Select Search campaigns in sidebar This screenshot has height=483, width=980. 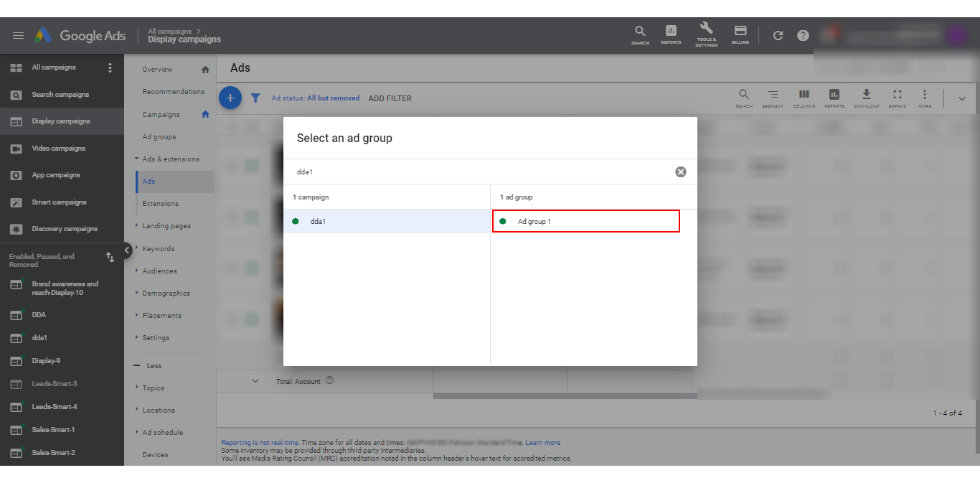[62, 95]
